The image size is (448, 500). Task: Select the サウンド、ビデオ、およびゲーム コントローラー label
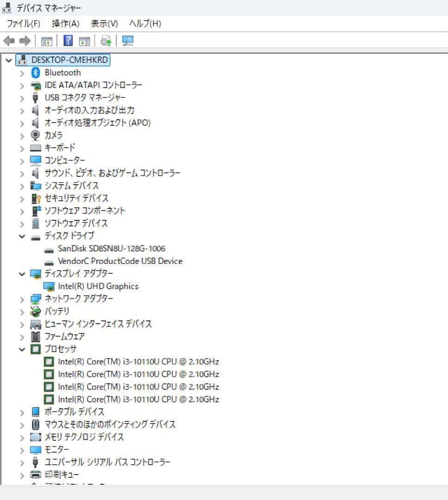[112, 173]
